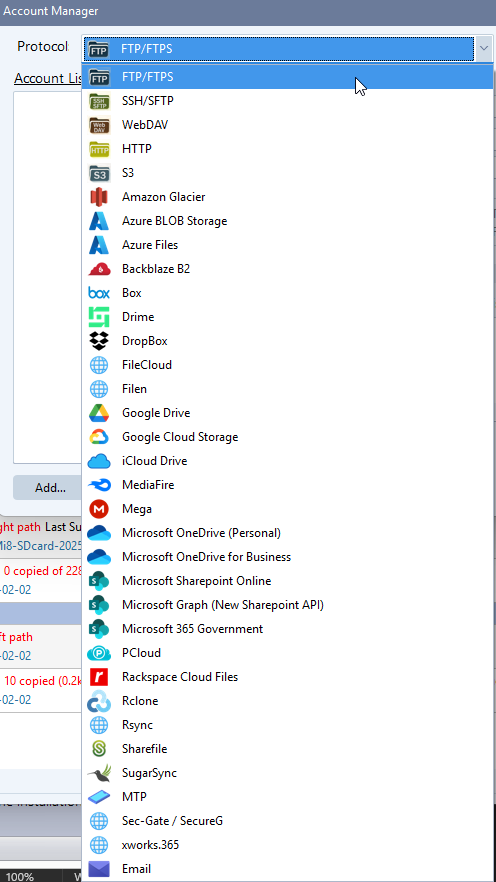Click the DropBox logo icon

(x=99, y=341)
